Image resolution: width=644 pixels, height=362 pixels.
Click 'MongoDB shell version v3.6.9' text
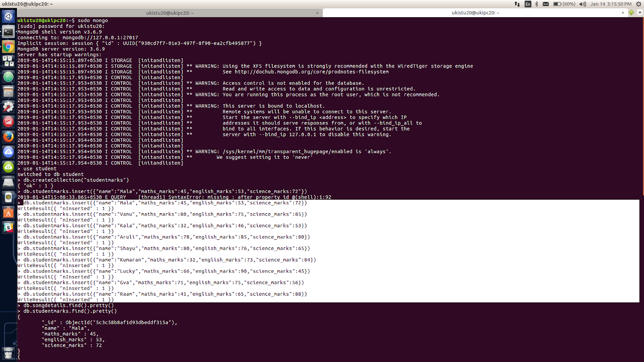[60, 32]
